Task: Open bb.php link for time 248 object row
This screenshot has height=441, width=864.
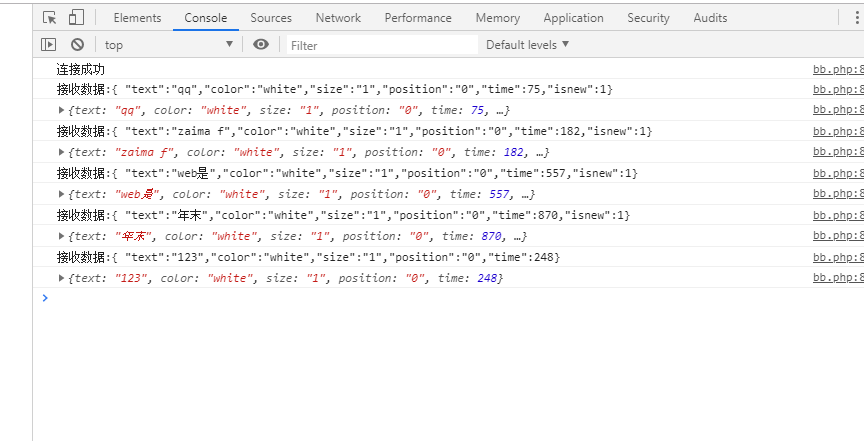Action: tap(838, 277)
